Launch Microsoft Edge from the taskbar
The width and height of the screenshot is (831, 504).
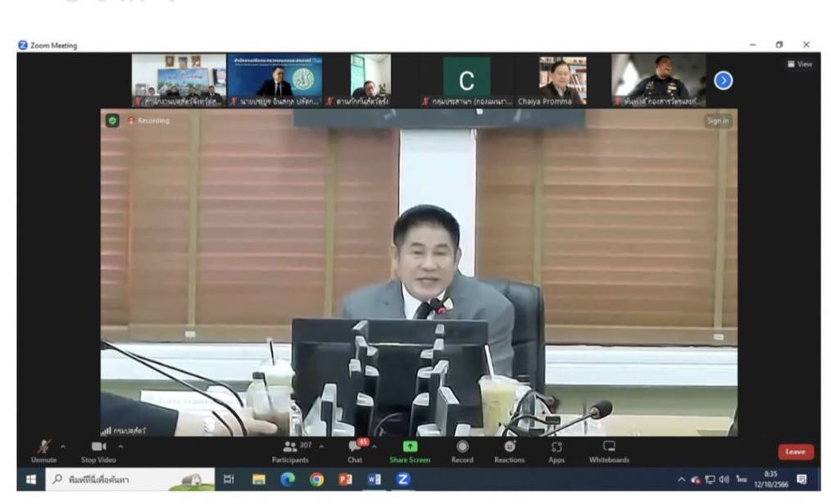pyautogui.click(x=288, y=479)
